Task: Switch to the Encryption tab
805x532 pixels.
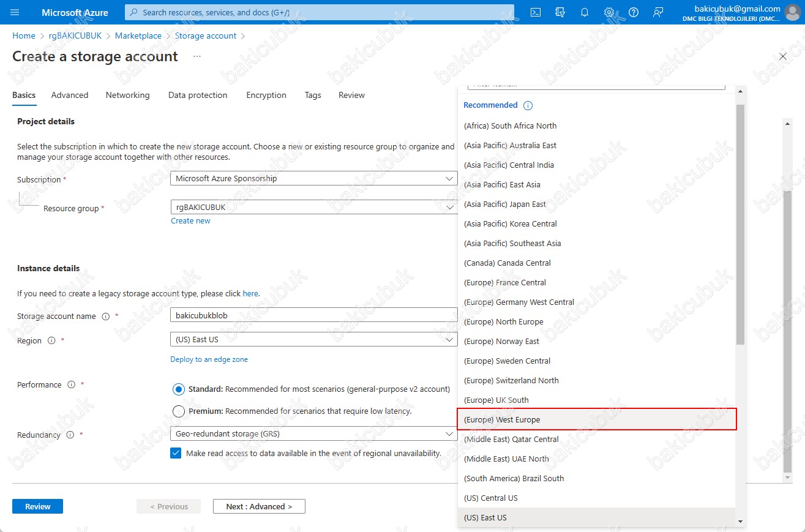Action: tap(266, 95)
